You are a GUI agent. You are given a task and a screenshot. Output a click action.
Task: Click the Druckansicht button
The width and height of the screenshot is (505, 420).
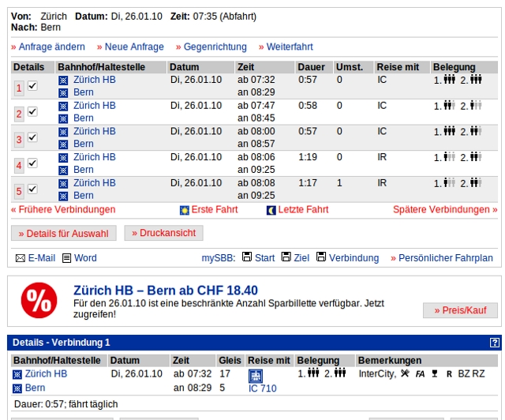164,233
